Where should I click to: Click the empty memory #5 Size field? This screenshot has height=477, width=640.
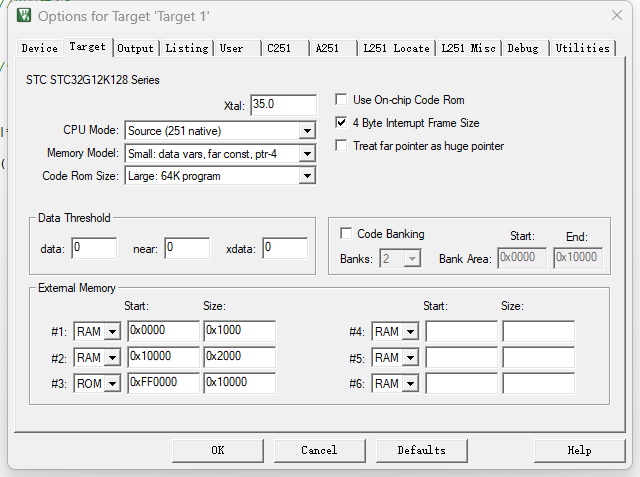point(539,357)
